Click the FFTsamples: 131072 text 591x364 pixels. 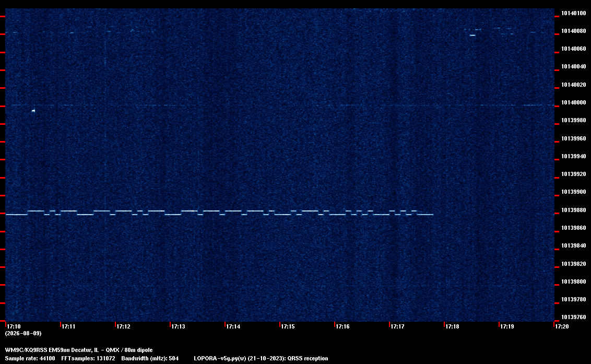(88, 358)
